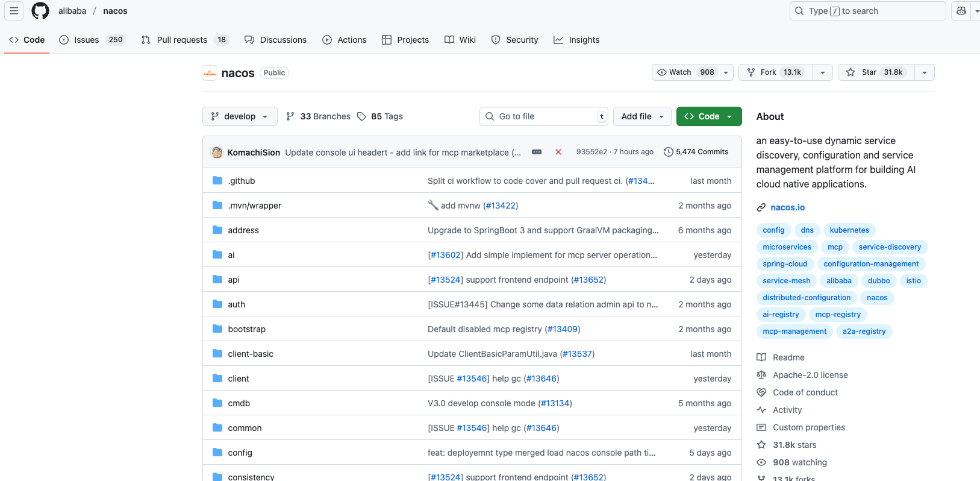
Task: Open the .mvn/wrapper folder
Action: [x=254, y=206]
